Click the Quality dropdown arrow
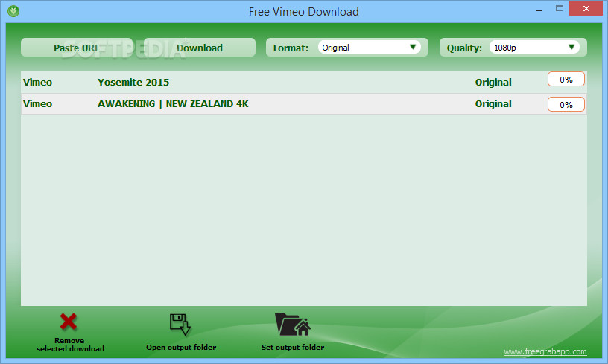Screen dimensions: 608x364 pyautogui.click(x=571, y=47)
